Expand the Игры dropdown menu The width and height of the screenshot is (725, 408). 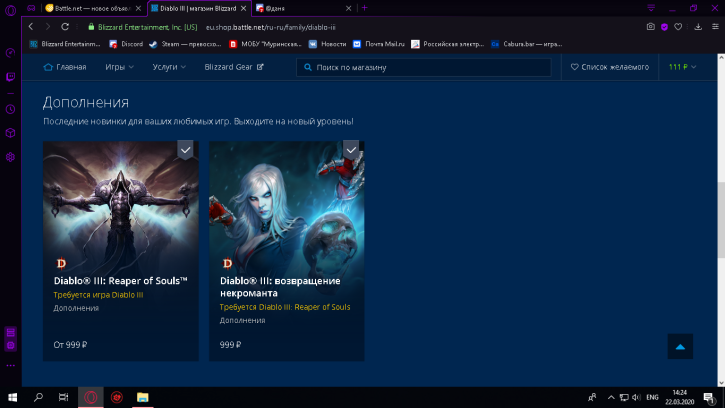click(x=119, y=67)
